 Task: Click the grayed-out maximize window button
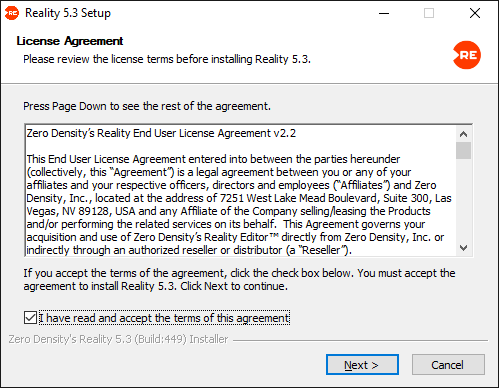coord(429,13)
